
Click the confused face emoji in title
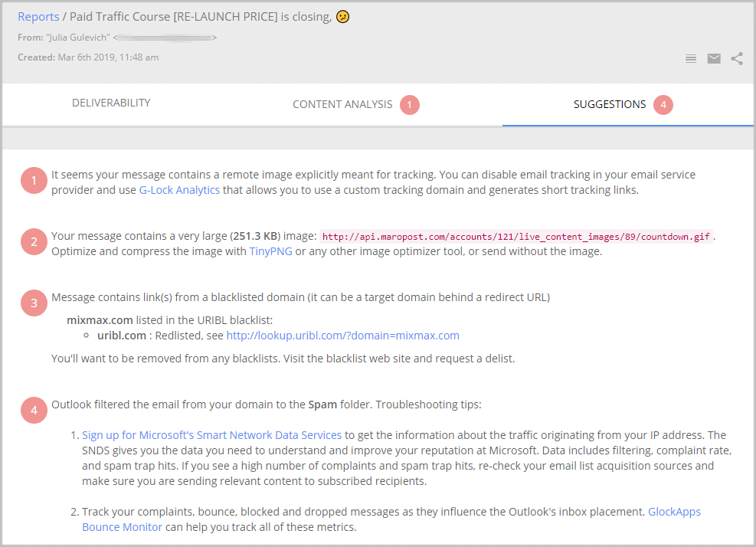(342, 17)
